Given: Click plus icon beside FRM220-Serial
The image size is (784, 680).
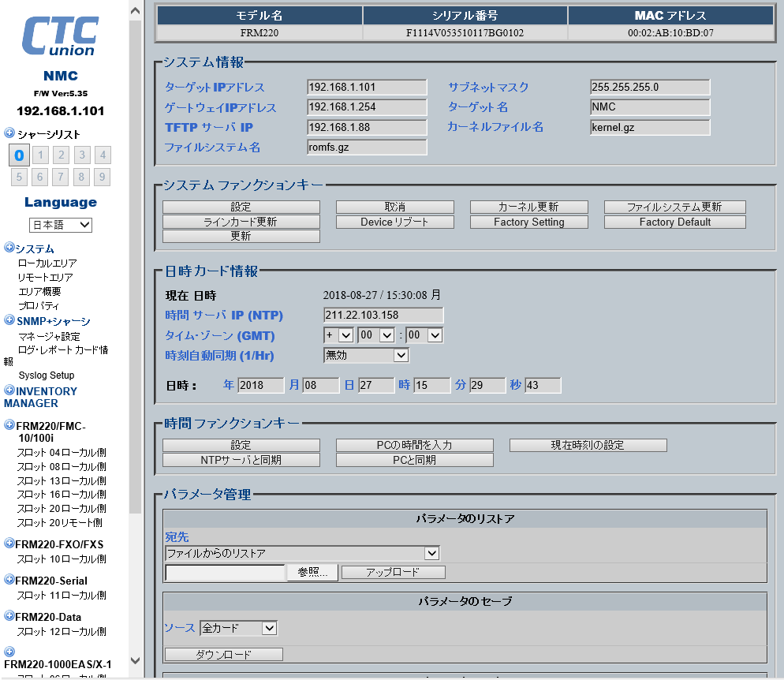Looking at the screenshot, I should (x=9, y=580).
